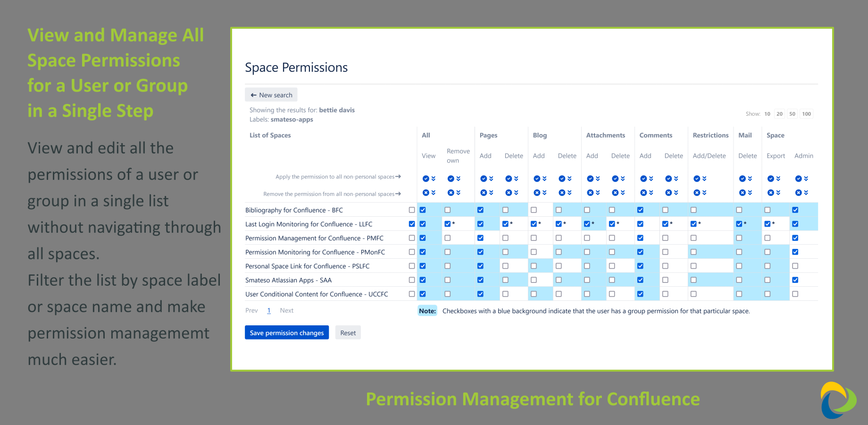
Task: Enable Blog Add for Bibliography for Confluence
Action: click(534, 210)
